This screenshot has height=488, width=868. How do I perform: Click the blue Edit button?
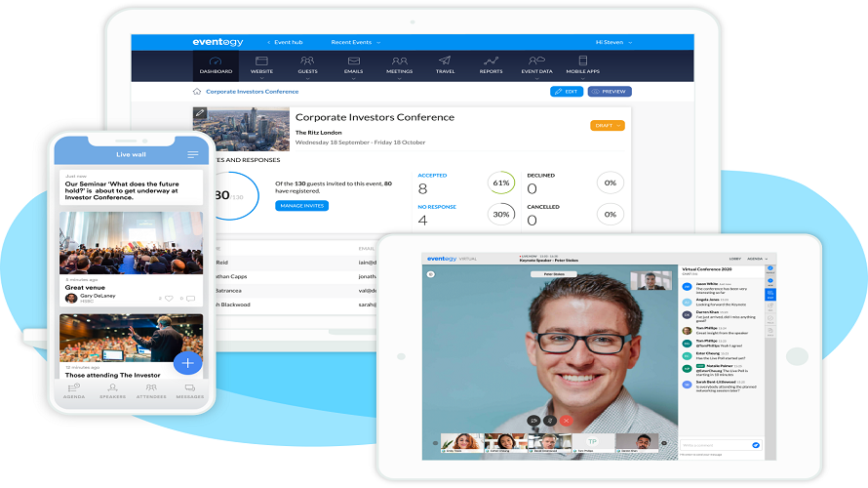coord(567,92)
